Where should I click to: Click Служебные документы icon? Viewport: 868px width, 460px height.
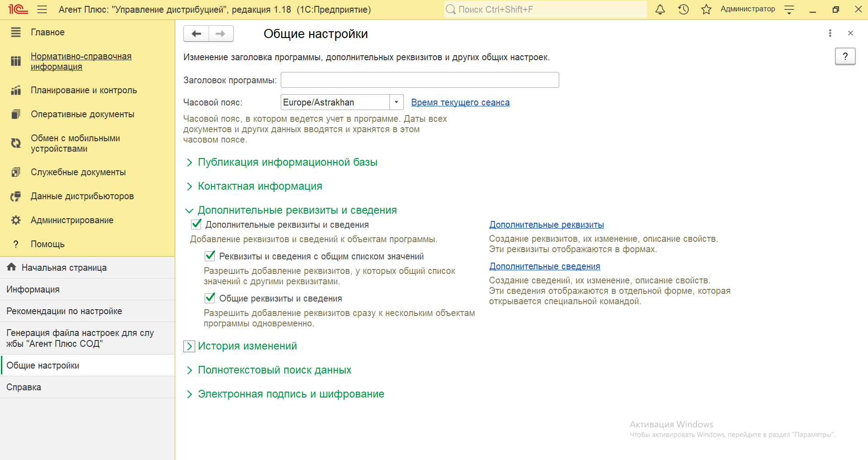point(16,172)
